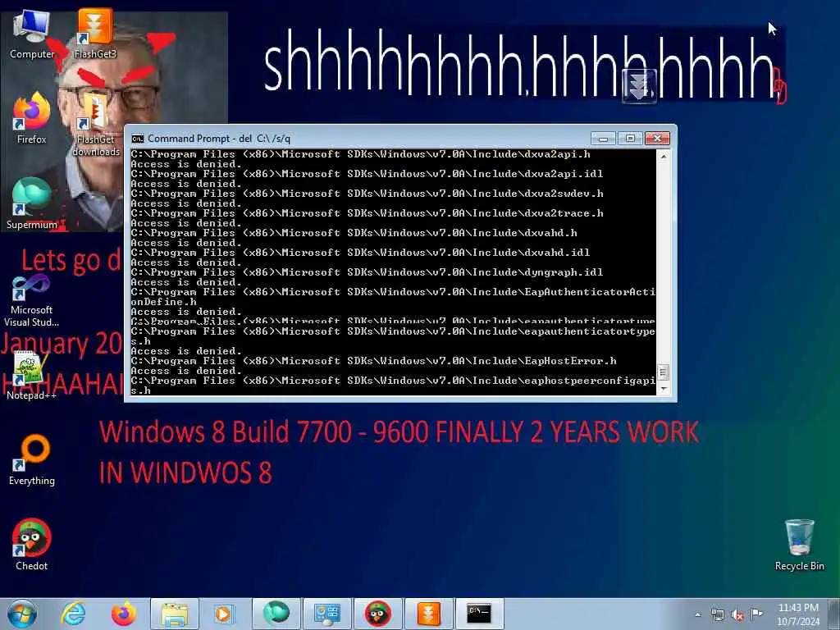The width and height of the screenshot is (840, 630).
Task: Open the Command Prompt system menu icon
Action: [138, 139]
